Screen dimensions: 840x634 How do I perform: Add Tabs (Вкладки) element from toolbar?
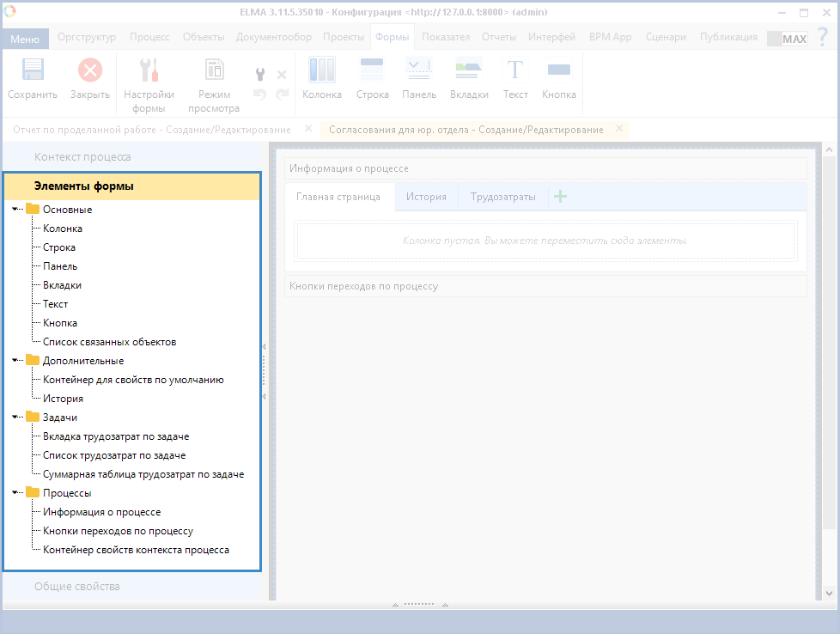(469, 70)
